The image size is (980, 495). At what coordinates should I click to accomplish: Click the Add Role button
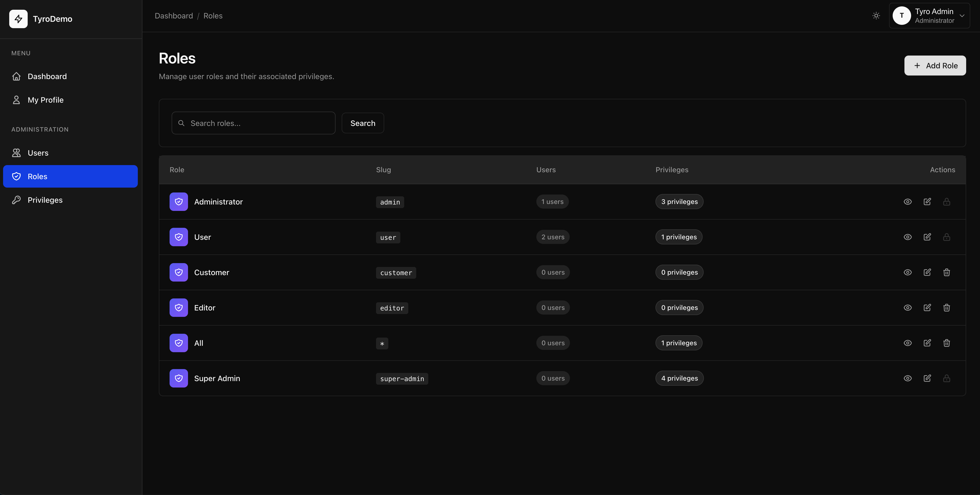935,65
